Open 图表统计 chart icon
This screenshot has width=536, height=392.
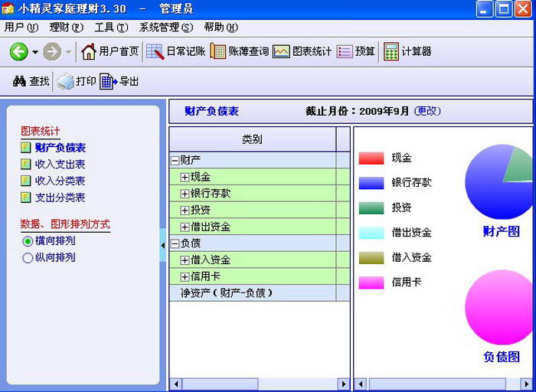coord(281,52)
